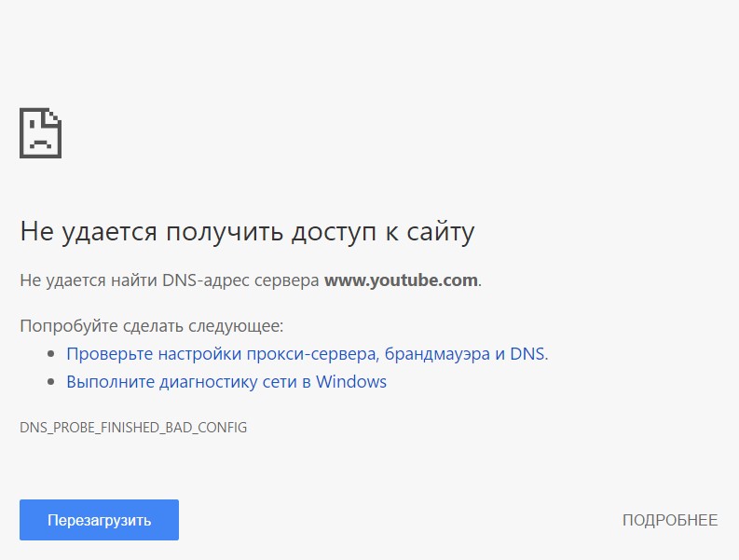
Task: Click the sad-face error page icon
Action: tap(40, 133)
